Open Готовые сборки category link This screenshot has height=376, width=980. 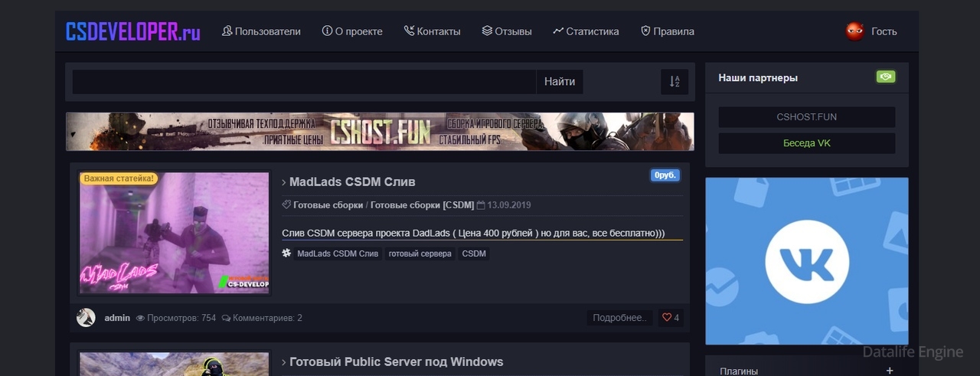tap(328, 205)
